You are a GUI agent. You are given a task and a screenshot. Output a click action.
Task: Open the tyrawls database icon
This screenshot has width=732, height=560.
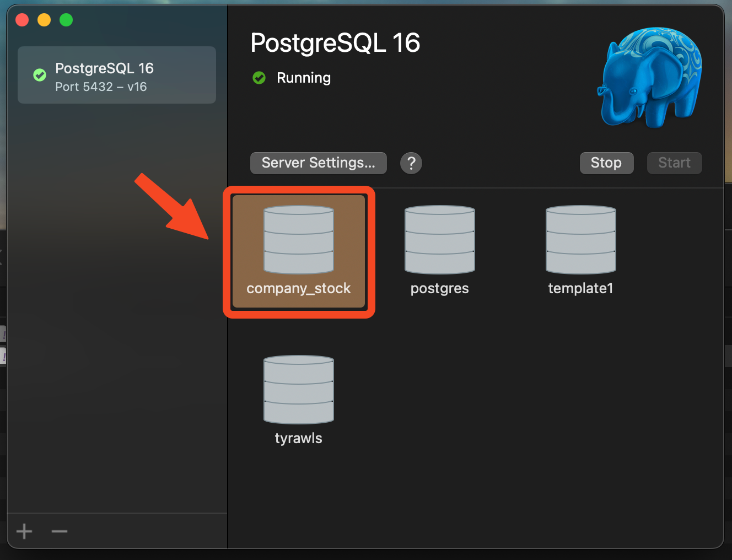(299, 390)
